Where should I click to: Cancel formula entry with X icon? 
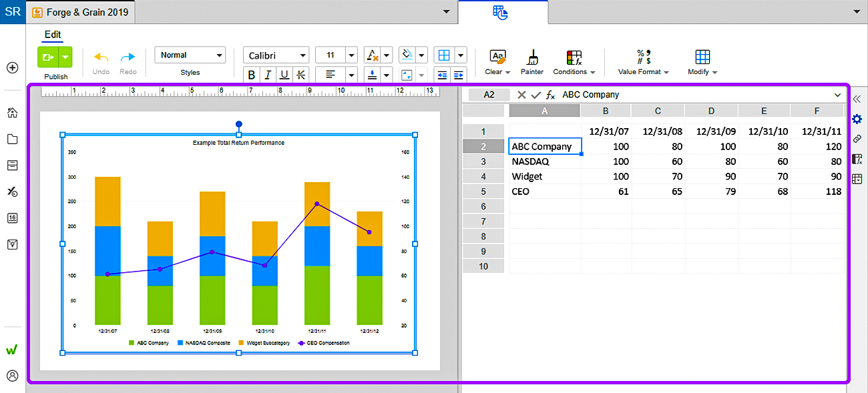point(521,95)
